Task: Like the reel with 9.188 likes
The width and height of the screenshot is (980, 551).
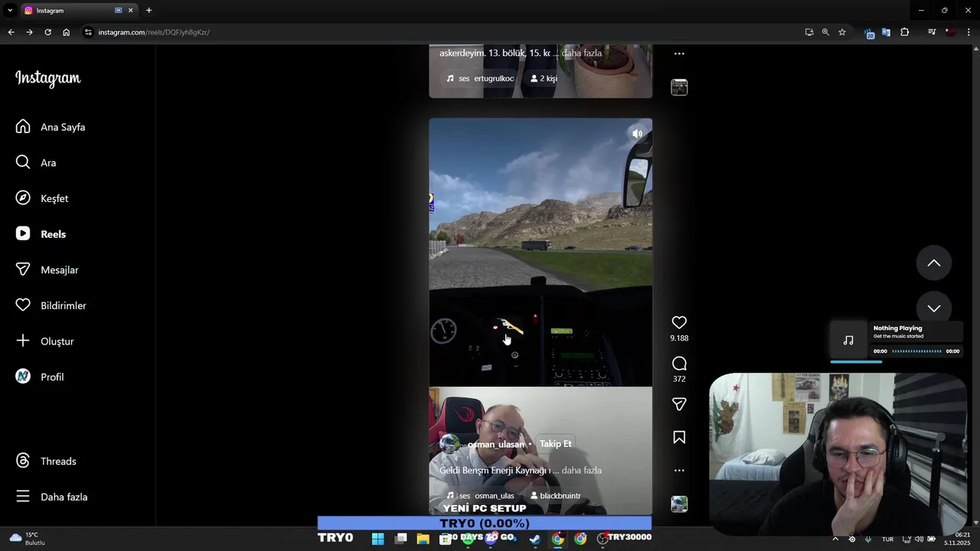Action: click(x=679, y=322)
